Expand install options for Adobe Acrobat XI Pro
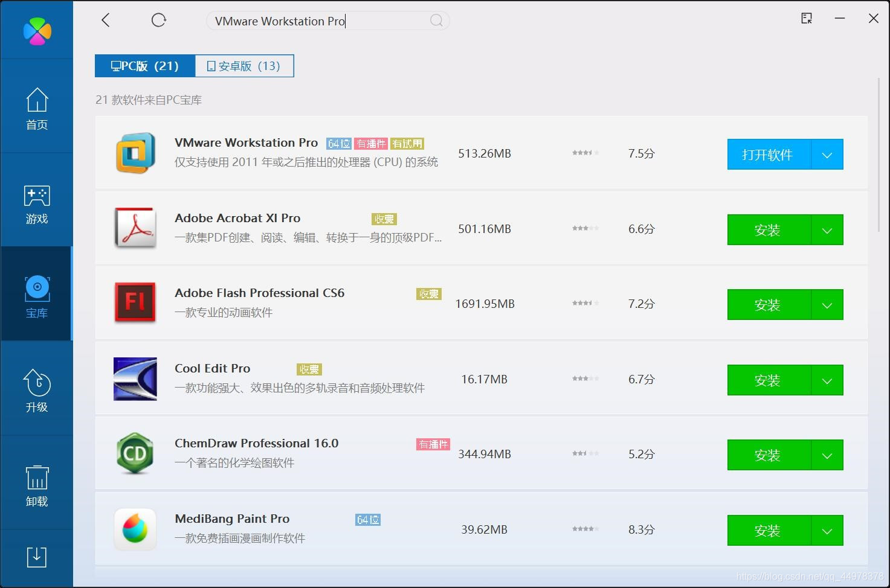This screenshot has height=588, width=890. tap(827, 230)
